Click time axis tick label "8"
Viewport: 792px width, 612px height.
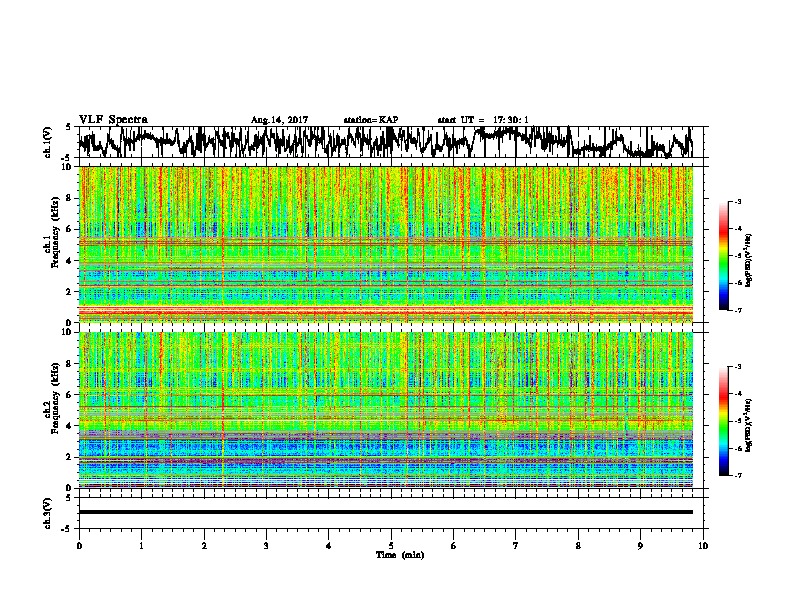(578, 546)
